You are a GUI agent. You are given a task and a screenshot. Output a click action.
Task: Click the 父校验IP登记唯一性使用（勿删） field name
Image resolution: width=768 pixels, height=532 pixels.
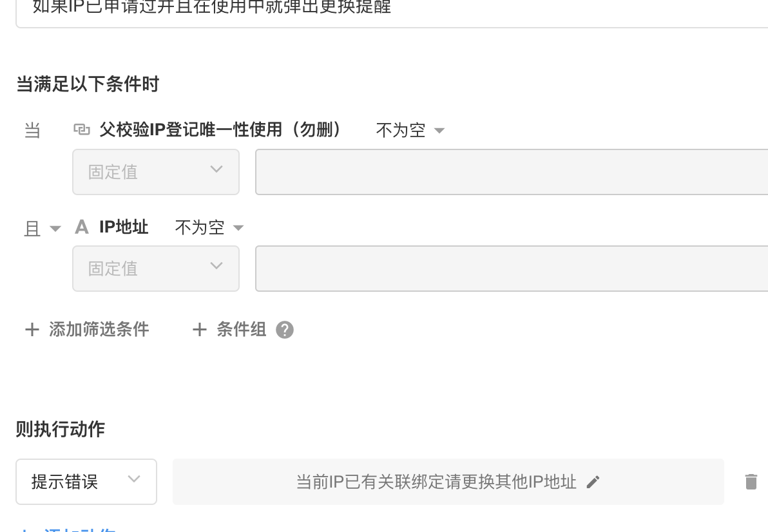pos(220,130)
